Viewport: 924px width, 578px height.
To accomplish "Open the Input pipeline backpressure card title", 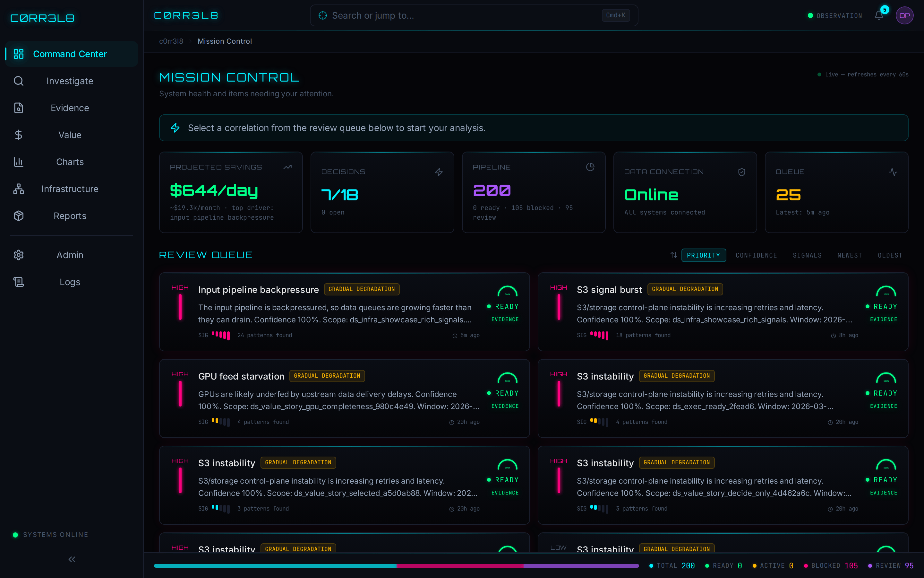I will 259,290.
